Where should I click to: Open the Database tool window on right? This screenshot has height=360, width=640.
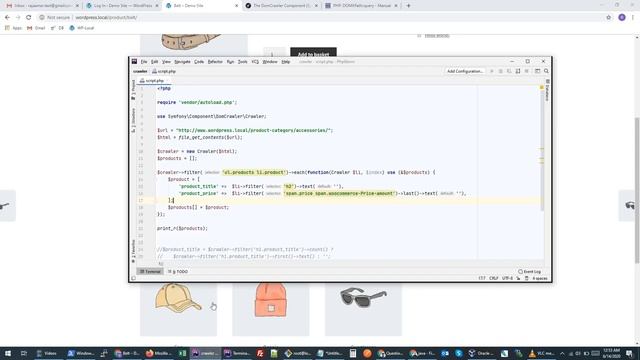tap(547, 90)
